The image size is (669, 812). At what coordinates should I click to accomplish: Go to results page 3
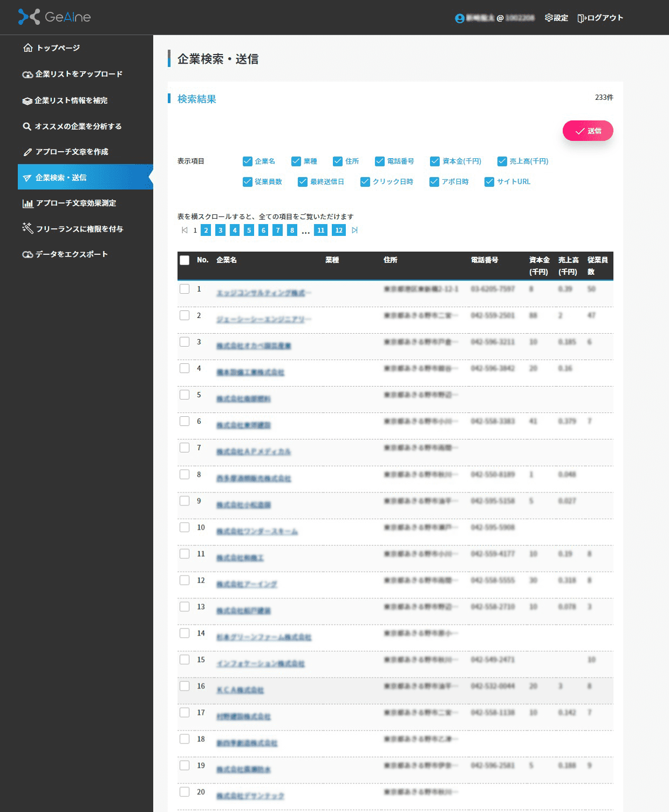point(220,231)
